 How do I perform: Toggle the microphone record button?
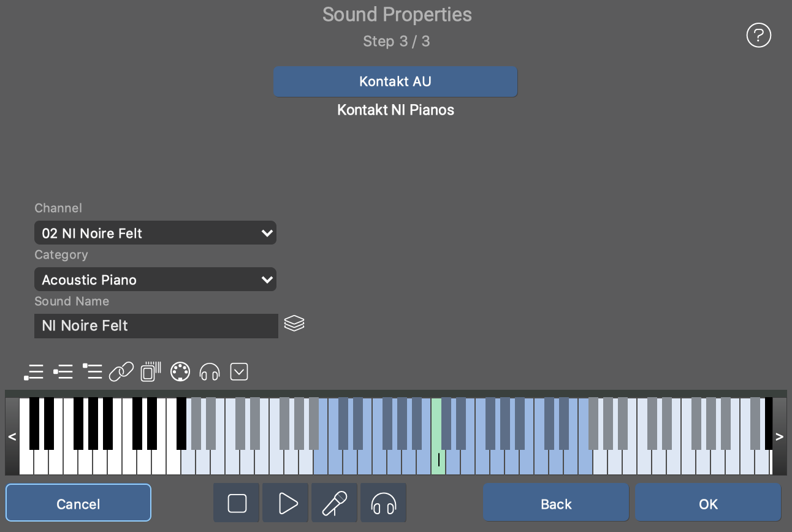coord(335,503)
